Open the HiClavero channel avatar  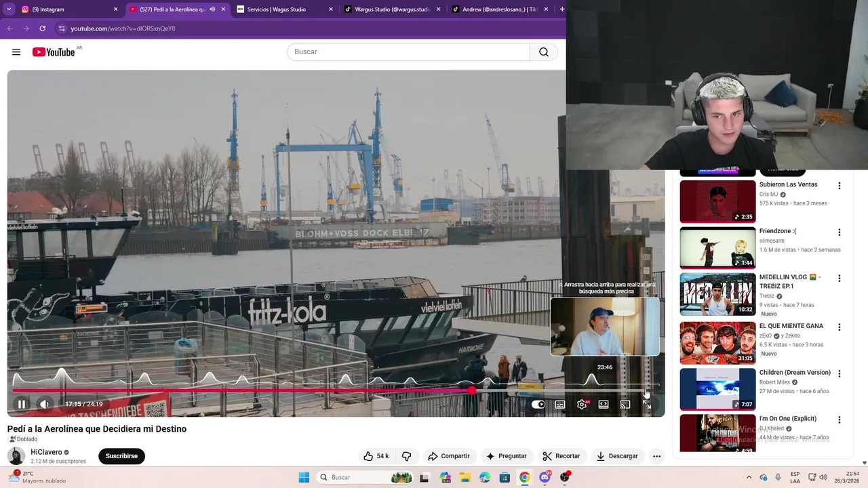pos(16,456)
